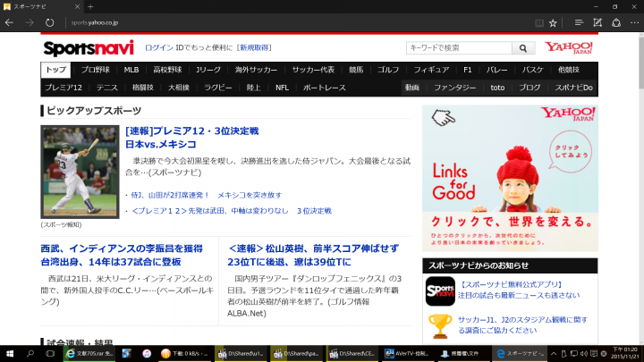Add page to favorites star icon

pyautogui.click(x=553, y=23)
